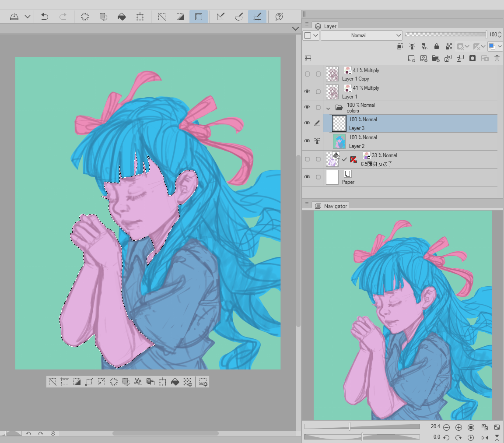Toggle visibility of the Paper layer
This screenshot has height=443, width=504.
pos(307,177)
